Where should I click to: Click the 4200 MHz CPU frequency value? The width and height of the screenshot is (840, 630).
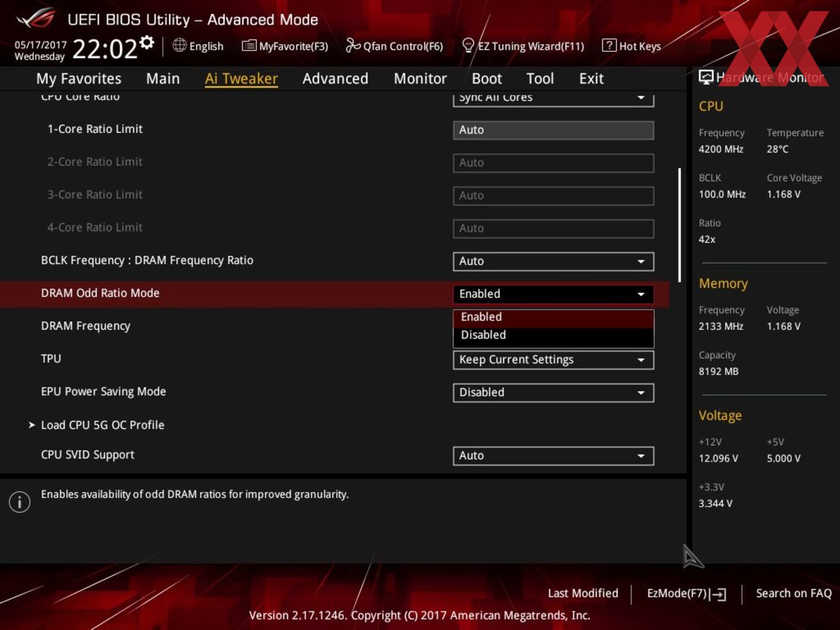[x=721, y=149]
